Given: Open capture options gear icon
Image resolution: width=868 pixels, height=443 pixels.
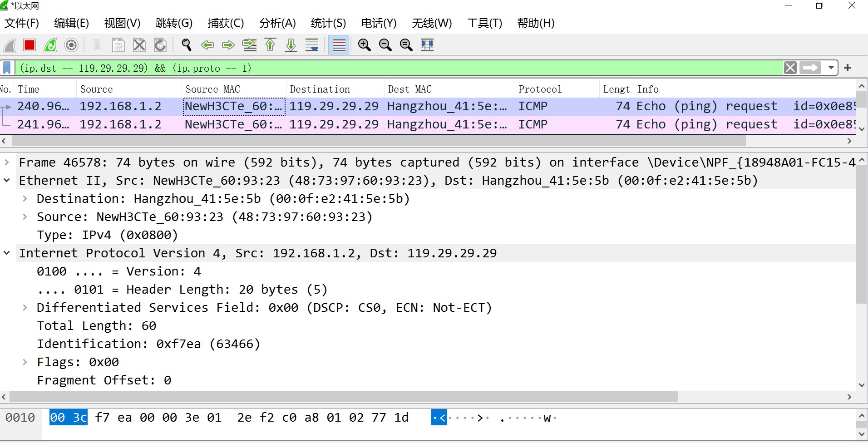Looking at the screenshot, I should point(71,45).
